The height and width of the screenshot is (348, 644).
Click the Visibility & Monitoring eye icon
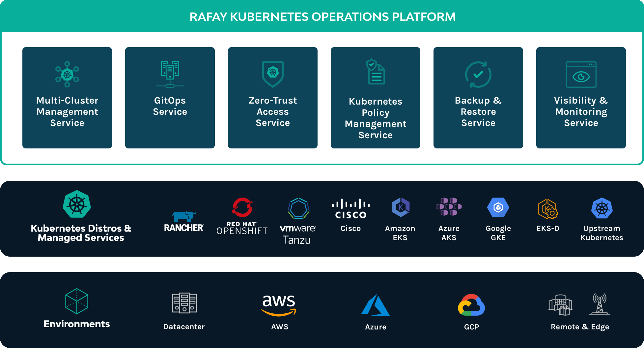pos(581,74)
